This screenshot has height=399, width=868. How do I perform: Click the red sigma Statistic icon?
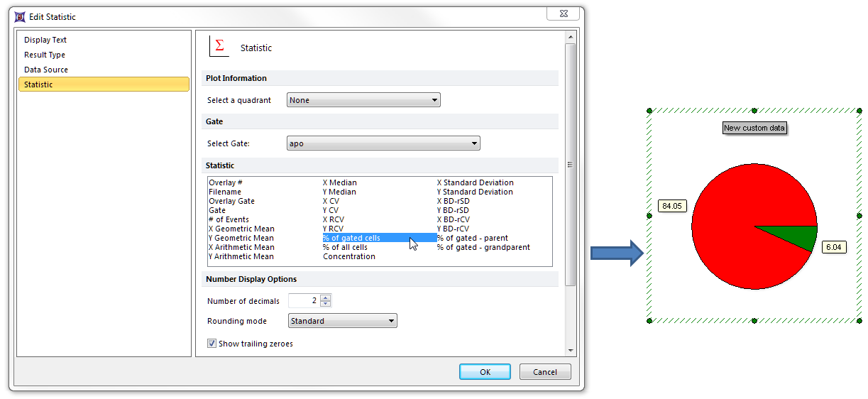(219, 47)
